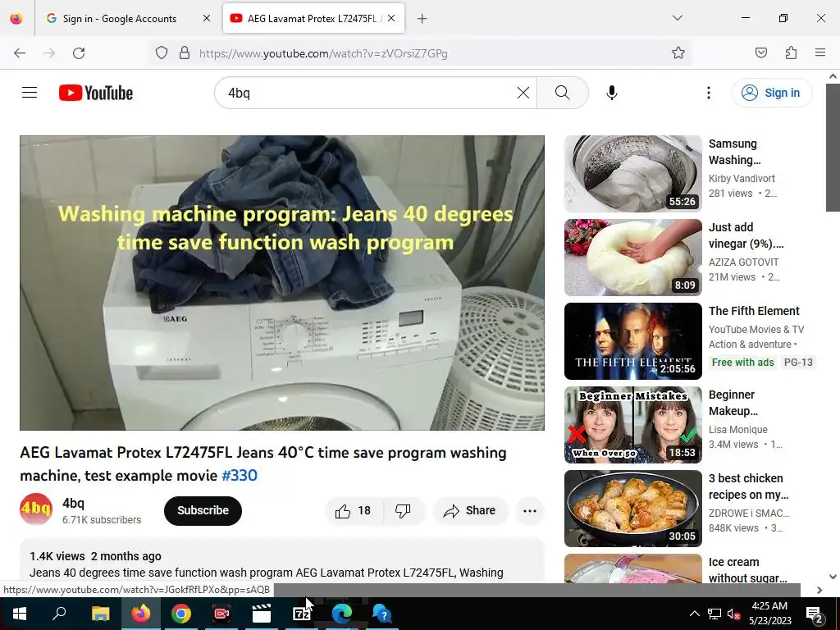Click the Sign in button

pos(772,93)
